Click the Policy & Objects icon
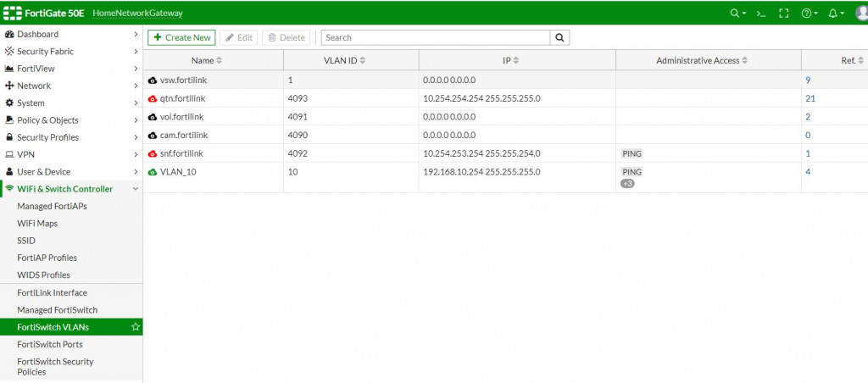This screenshot has width=868, height=383. (8, 120)
